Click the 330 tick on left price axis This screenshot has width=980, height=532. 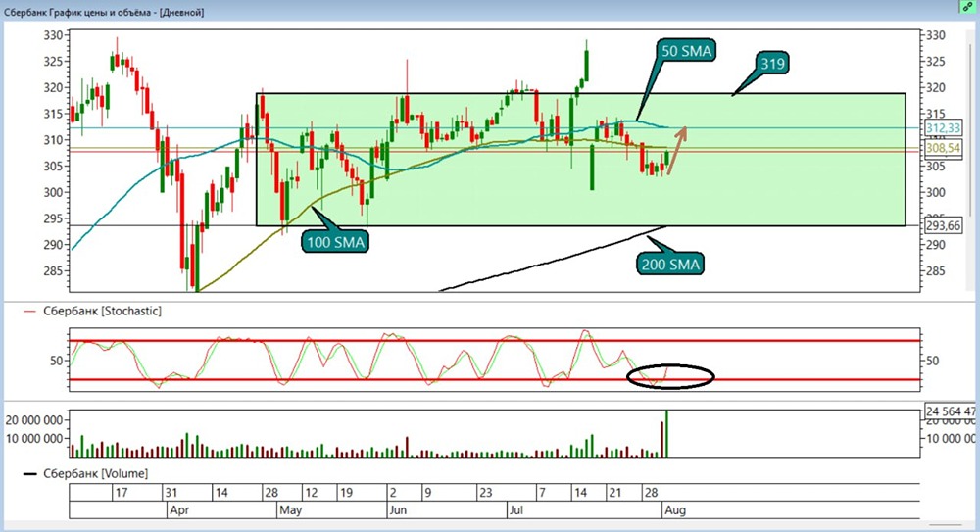point(53,35)
